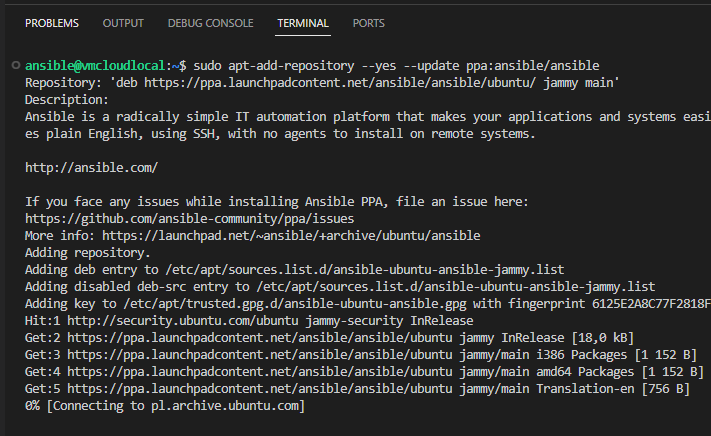Image resolution: width=711 pixels, height=436 pixels.
Task: Open the OUTPUT tab
Action: tap(123, 23)
